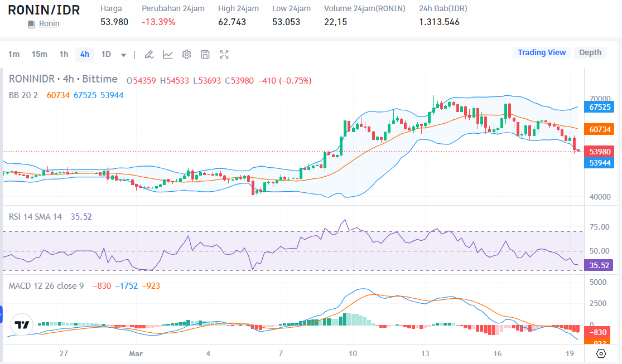Click the MACD signal value -923 in legend
622x364 pixels.
pos(151,286)
